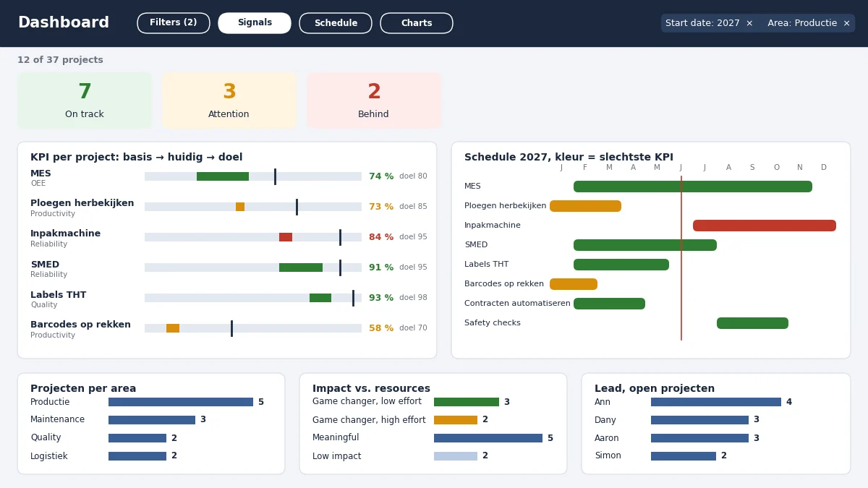The height and width of the screenshot is (488, 868).
Task: Click the 58 % value for Barcodes
Action: [x=381, y=328]
